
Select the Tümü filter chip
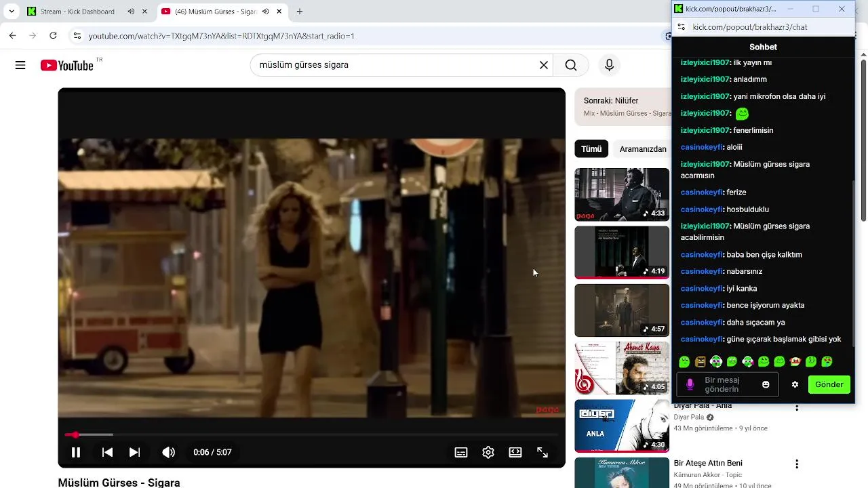click(x=591, y=149)
